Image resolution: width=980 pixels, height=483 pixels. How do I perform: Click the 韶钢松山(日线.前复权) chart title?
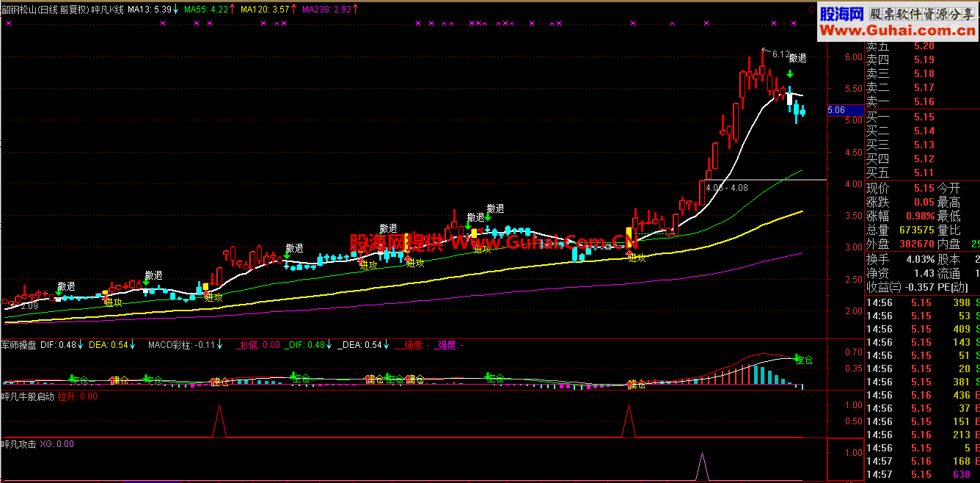tap(45, 10)
